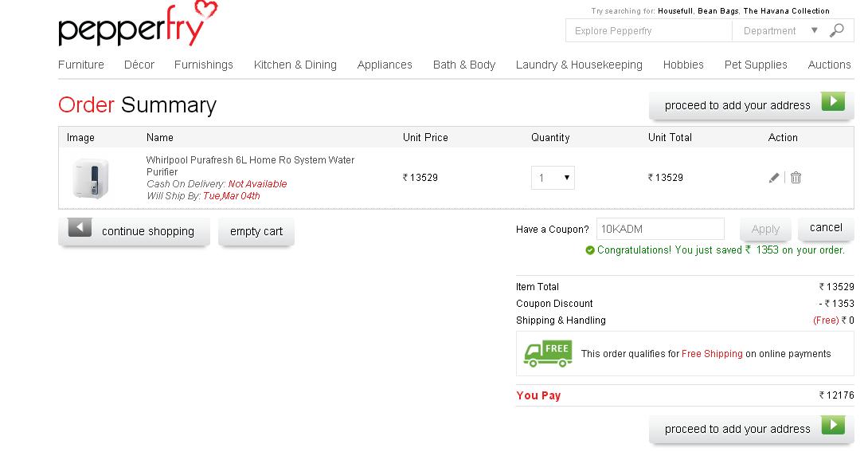Click the coupon code input field

[x=660, y=229]
